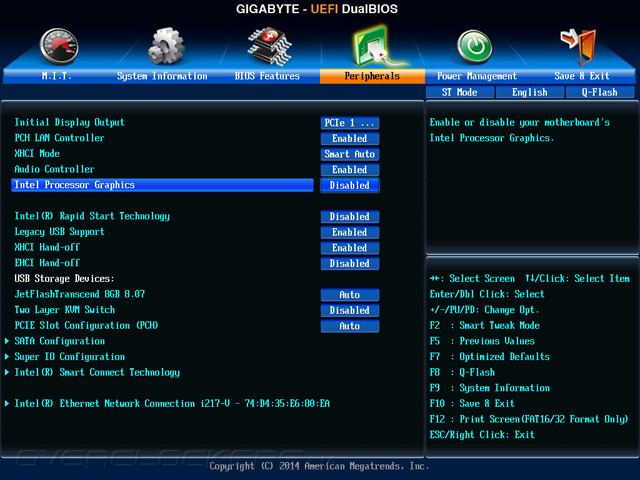
Task: Click the Save & Exit door icon
Action: [x=578, y=47]
